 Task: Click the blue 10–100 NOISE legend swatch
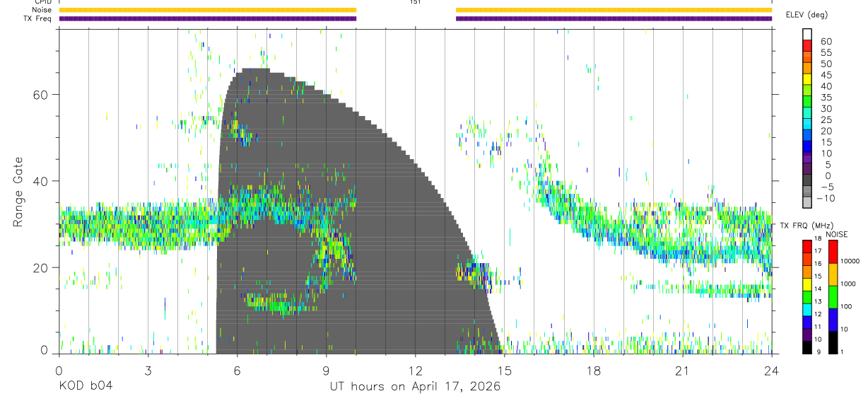[832, 319]
